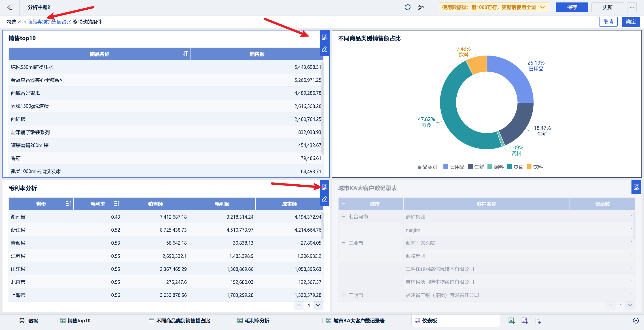
Task: Click the 零食 legend color swatch
Action: pos(509,167)
